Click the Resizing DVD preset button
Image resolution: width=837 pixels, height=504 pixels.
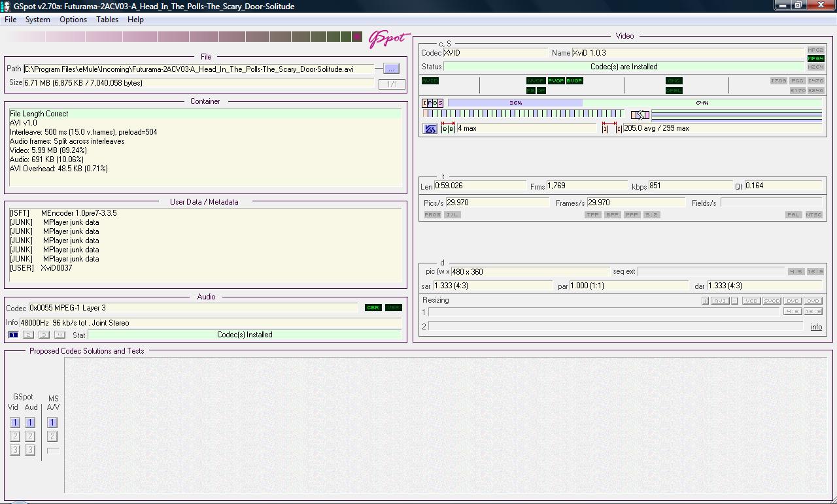click(x=793, y=301)
